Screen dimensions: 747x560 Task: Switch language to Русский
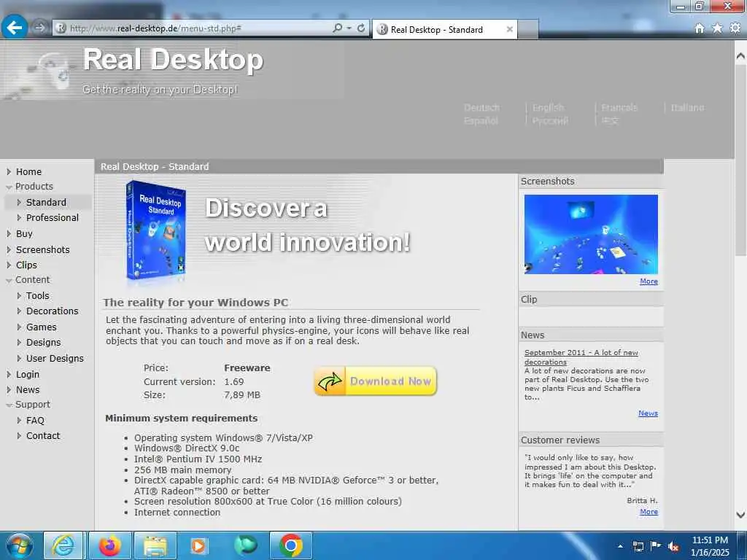pyautogui.click(x=550, y=121)
